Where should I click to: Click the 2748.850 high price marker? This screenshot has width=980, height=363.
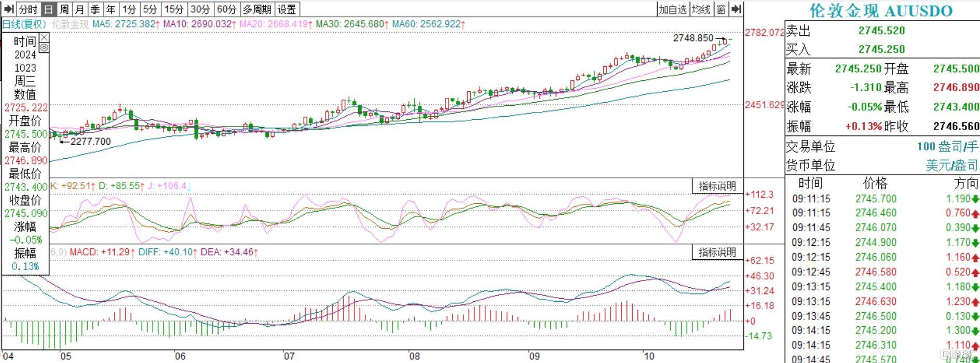click(x=693, y=38)
